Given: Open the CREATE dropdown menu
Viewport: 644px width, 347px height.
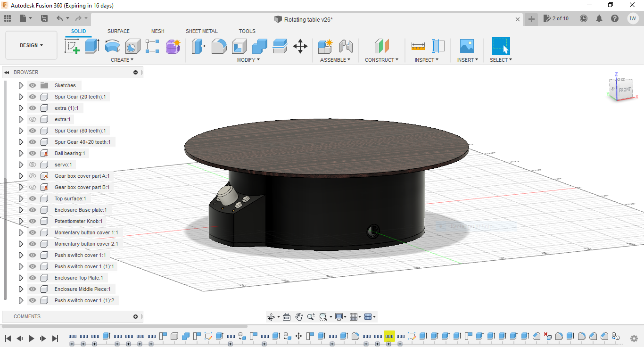Looking at the screenshot, I should click(x=122, y=59).
